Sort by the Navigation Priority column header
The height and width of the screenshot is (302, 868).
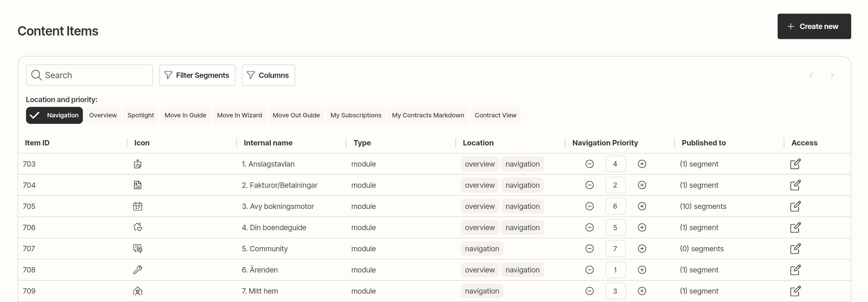tap(605, 143)
